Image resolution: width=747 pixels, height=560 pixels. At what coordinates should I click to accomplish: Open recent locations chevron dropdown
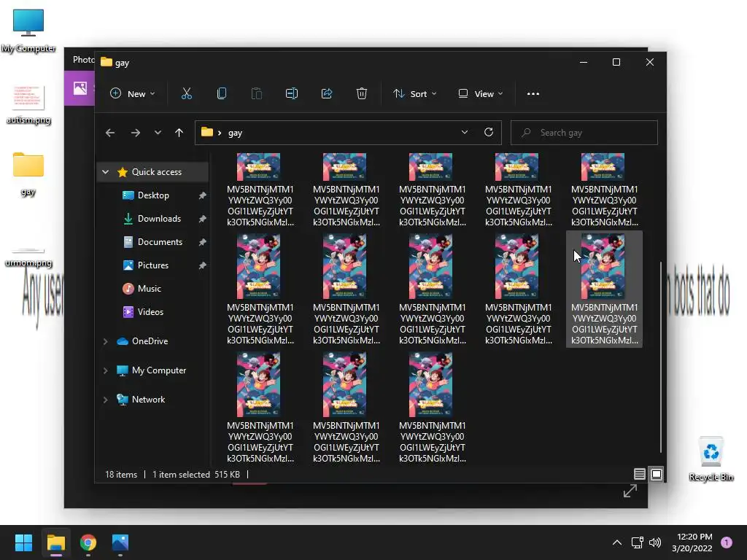pos(158,133)
